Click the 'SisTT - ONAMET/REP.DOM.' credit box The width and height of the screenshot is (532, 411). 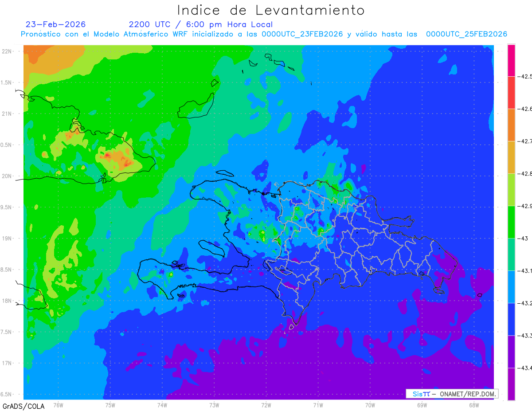452,394
